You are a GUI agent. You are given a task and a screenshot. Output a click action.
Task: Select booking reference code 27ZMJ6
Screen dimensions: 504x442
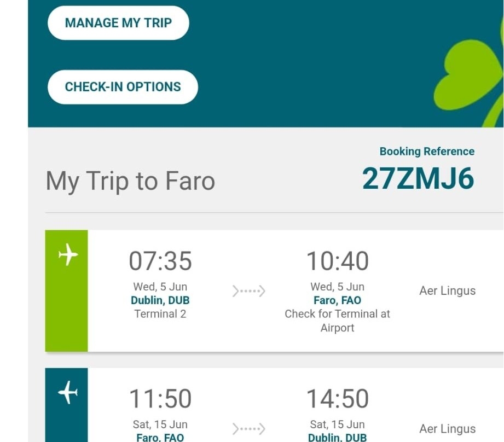[418, 178]
